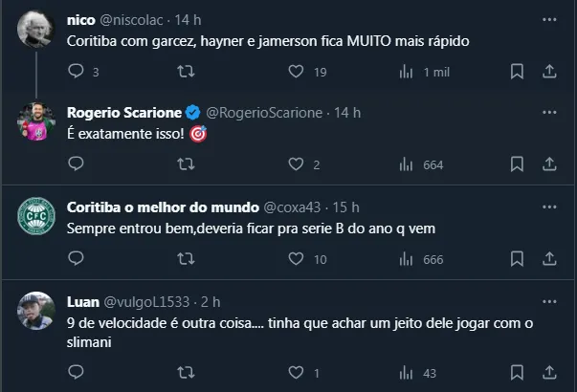The image size is (577, 392).
Task: Retweet Coritiba o melhor do mundo post
Action: coord(188,259)
